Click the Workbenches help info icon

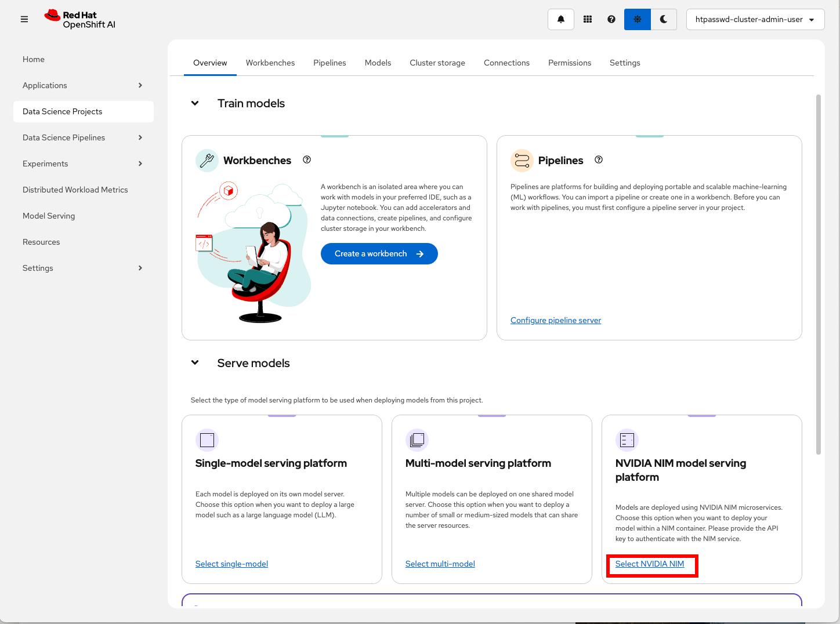tap(307, 160)
